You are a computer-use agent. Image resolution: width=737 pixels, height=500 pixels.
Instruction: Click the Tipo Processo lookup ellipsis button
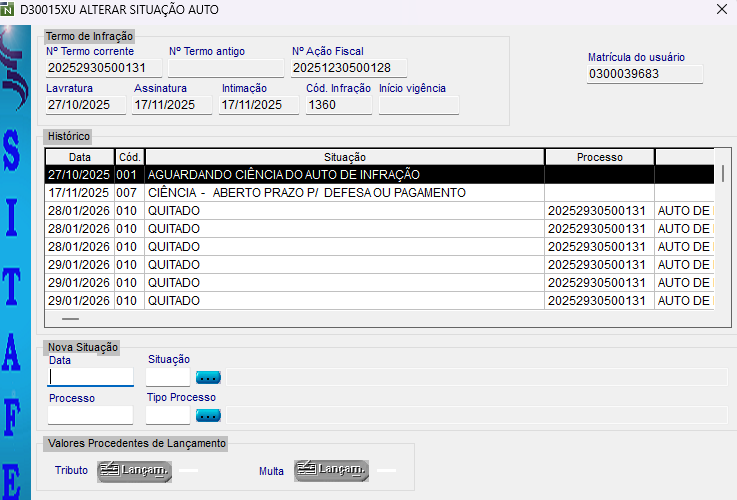[x=208, y=415]
